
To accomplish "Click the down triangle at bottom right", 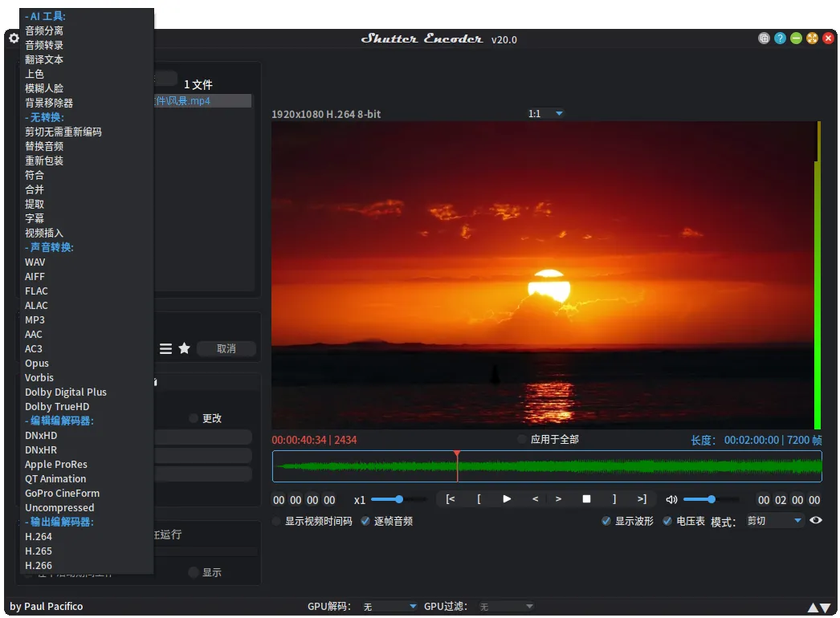I will click(826, 608).
